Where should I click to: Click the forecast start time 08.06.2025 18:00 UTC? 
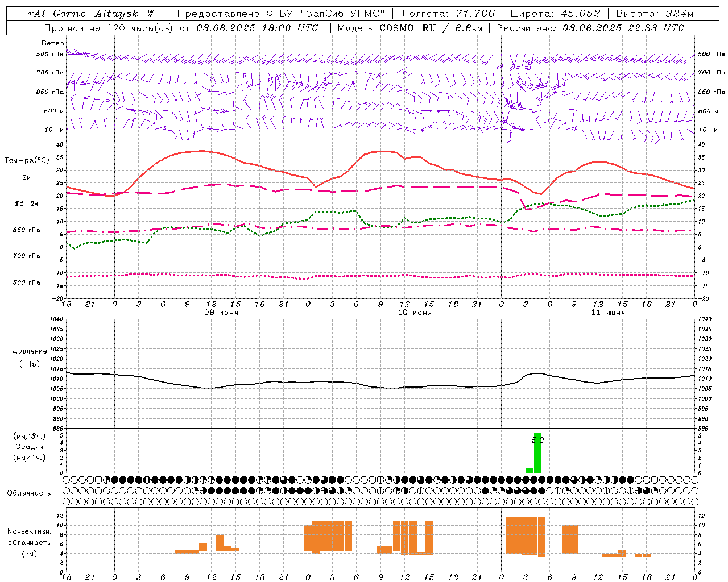click(257, 28)
